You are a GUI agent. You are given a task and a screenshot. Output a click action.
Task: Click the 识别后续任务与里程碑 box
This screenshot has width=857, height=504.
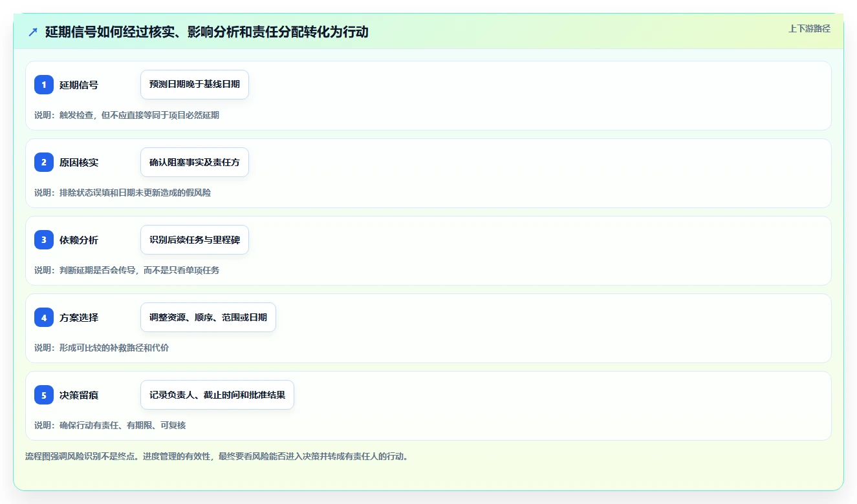click(195, 240)
